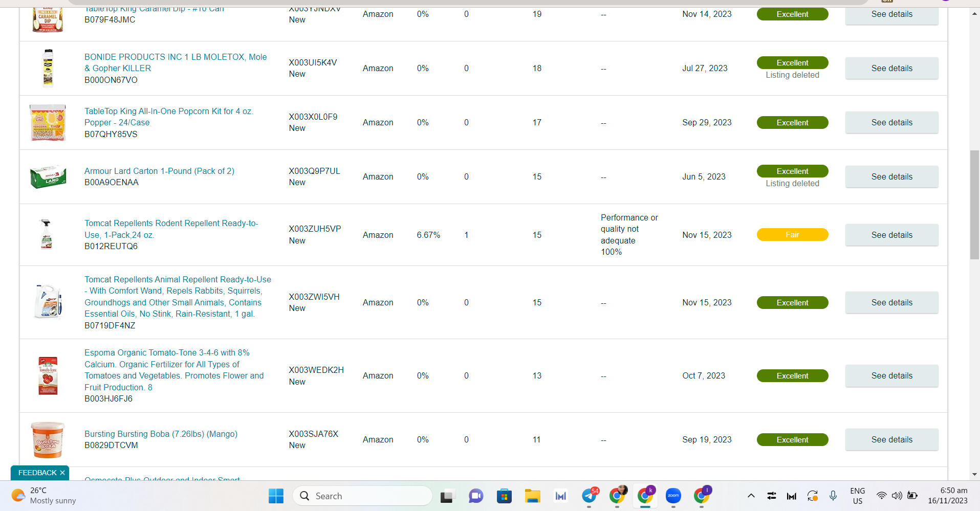Viewport: 980px width, 511px height.
Task: Open the Windows Start menu
Action: 276,496
